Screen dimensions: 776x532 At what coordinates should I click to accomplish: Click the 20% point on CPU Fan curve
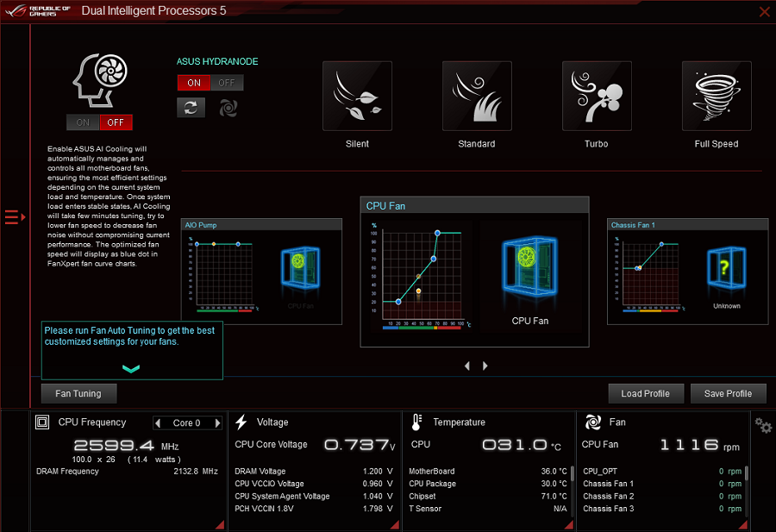click(x=398, y=302)
